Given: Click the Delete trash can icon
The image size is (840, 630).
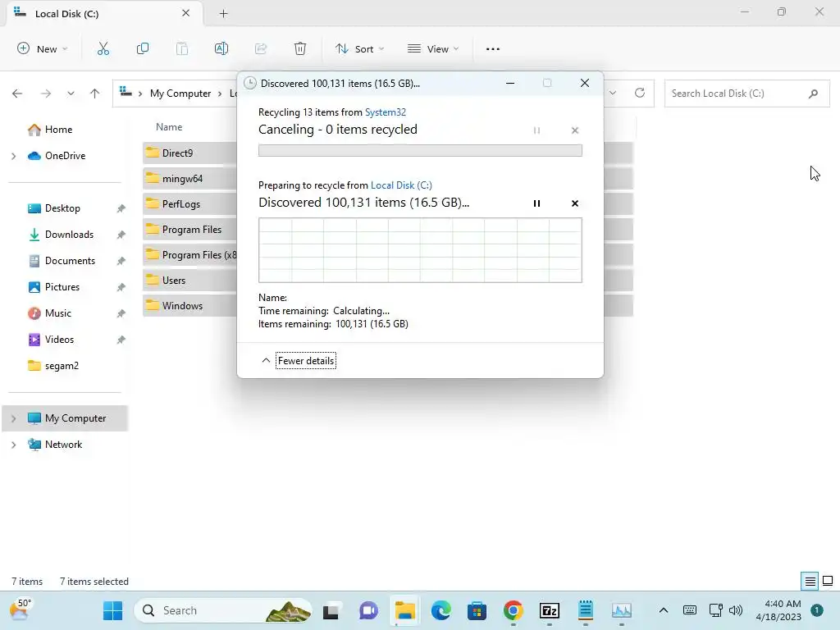Looking at the screenshot, I should point(300,48).
